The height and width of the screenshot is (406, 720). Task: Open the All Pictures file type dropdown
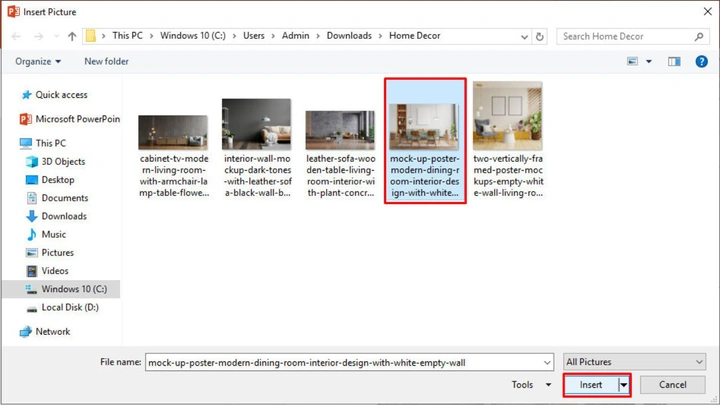[634, 362]
